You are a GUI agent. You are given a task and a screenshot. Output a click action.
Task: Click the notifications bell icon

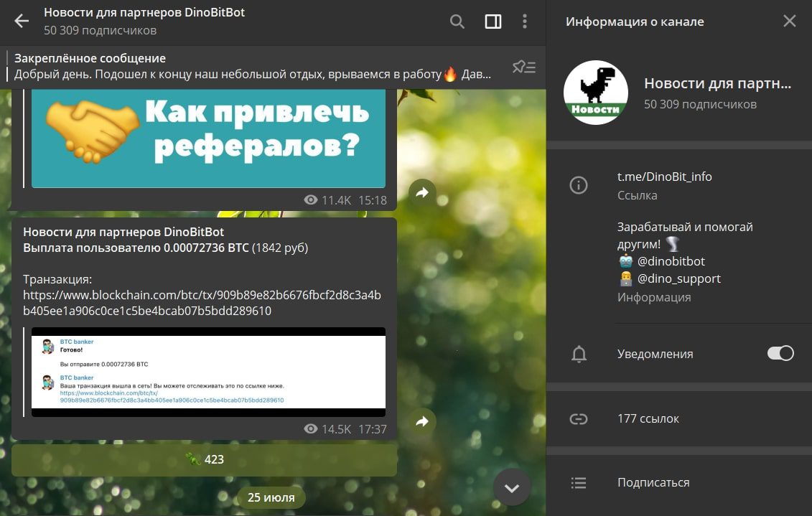(x=579, y=354)
